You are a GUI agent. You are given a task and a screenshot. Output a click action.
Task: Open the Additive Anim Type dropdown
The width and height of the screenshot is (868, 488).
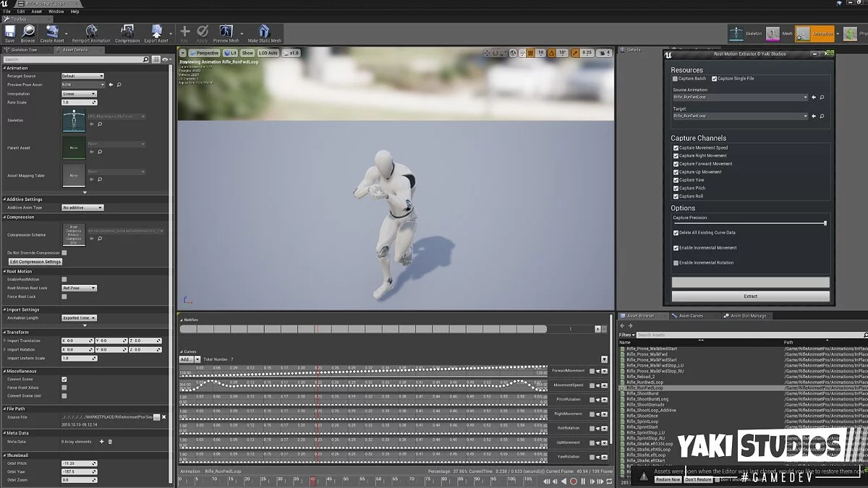(x=82, y=207)
